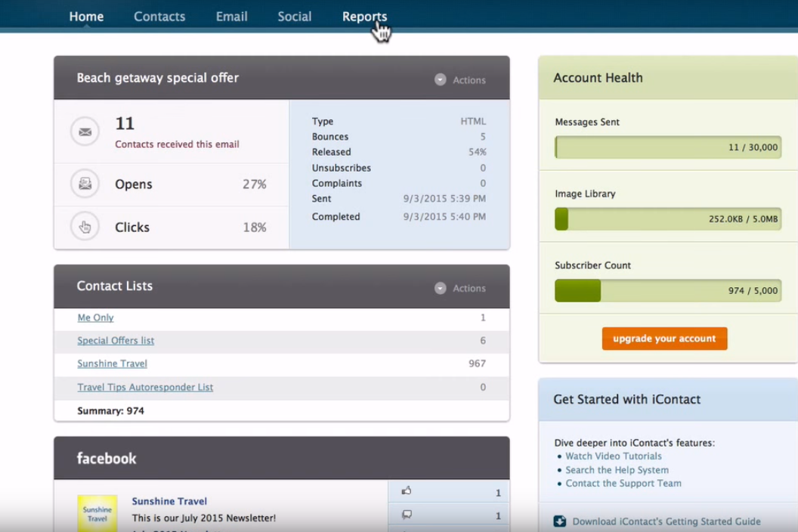Click the Summary: 974 text
Image resolution: width=798 pixels, height=532 pixels.
click(110, 411)
